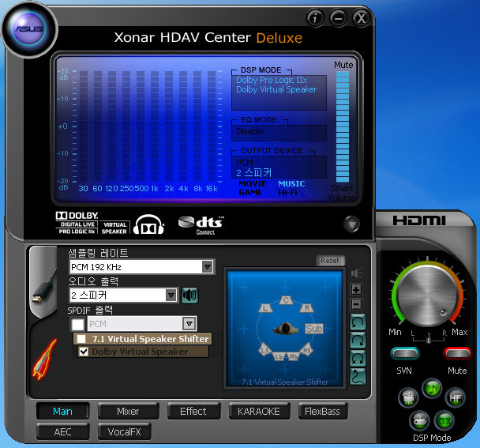Click the third rotate arrow button
Viewport: 480px width, 448px height.
coord(358,358)
